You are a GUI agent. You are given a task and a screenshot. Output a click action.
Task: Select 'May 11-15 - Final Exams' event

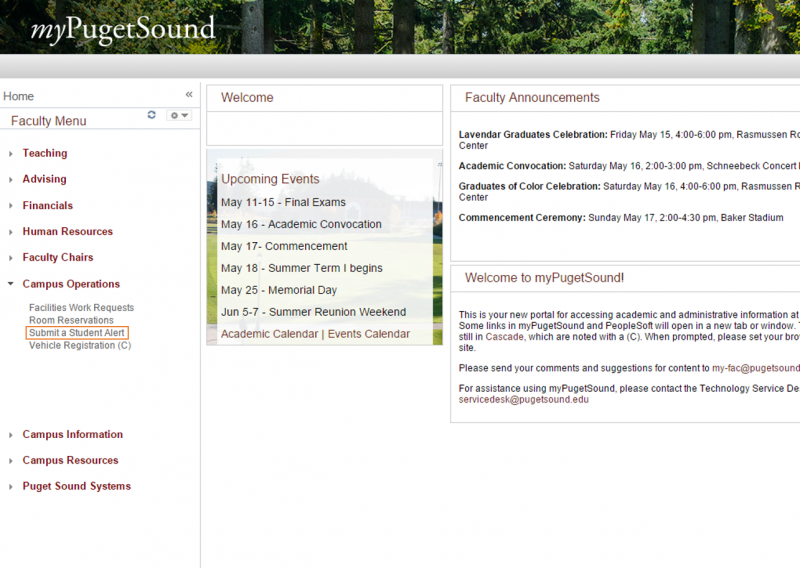pos(283,202)
